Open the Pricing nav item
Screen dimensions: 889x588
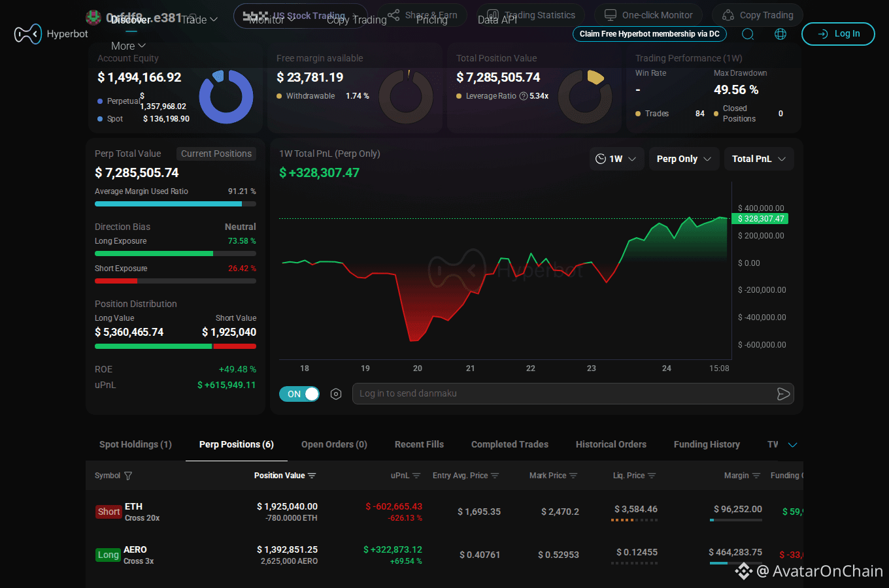coord(432,20)
